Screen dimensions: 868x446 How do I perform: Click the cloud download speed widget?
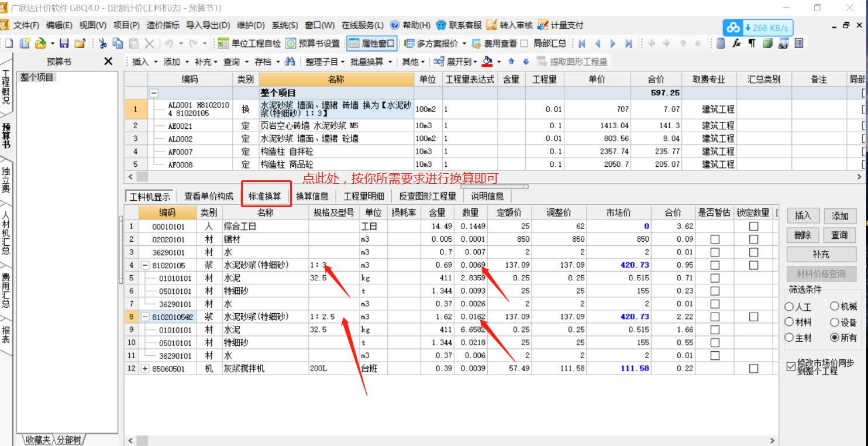pyautogui.click(x=758, y=28)
